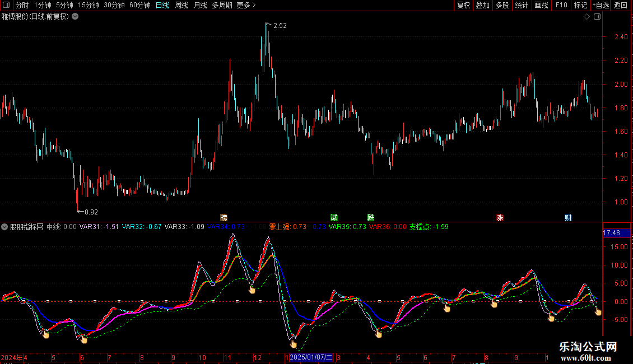Click the diamond icon in chart header
Screen dimensions: 633x364
(x=587, y=17)
